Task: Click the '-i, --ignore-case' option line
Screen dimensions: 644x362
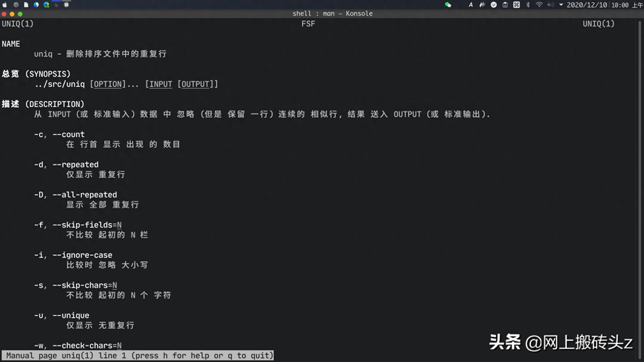Action: 73,255
